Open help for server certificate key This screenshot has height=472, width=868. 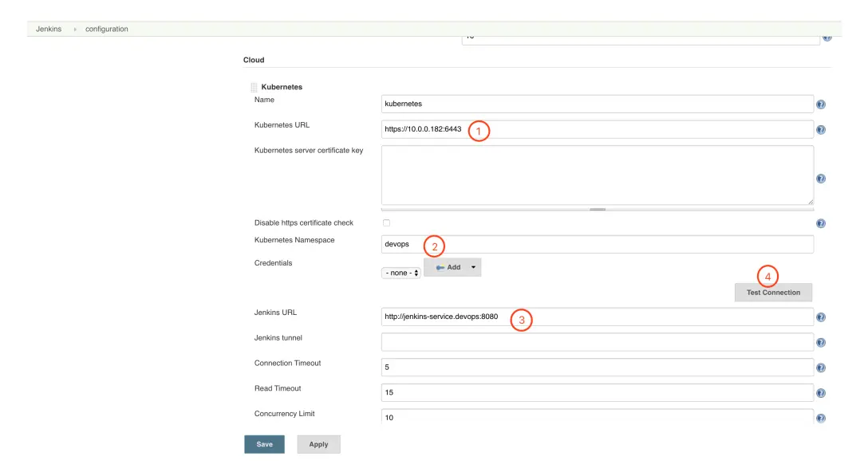[820, 178]
